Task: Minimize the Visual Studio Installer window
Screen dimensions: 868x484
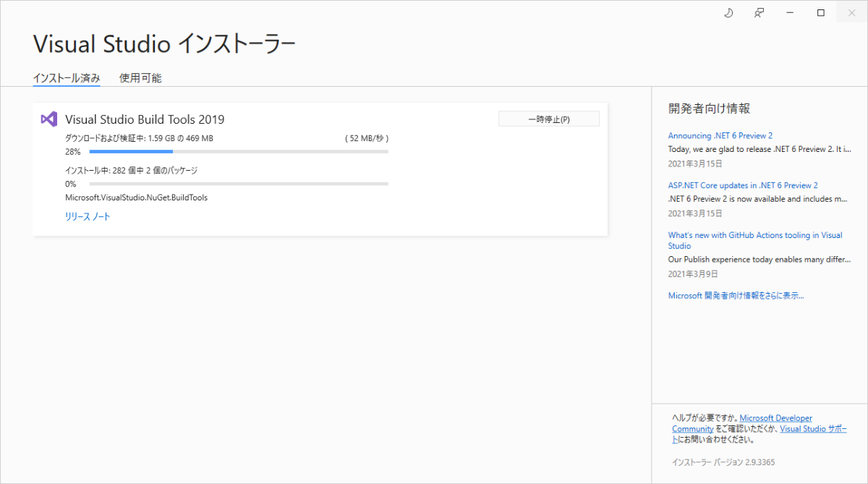Action: [790, 12]
